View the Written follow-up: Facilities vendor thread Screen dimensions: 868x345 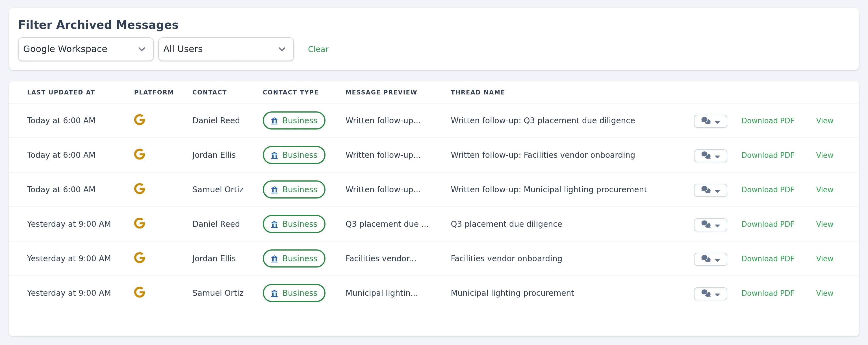824,155
